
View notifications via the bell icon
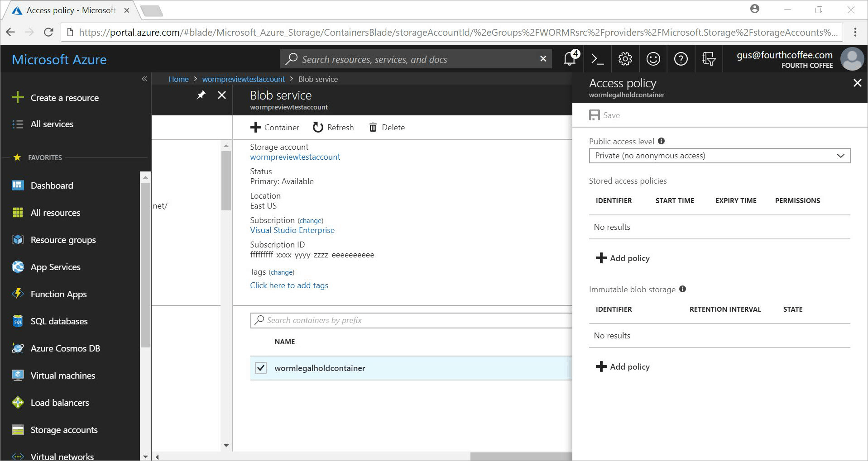(x=569, y=59)
